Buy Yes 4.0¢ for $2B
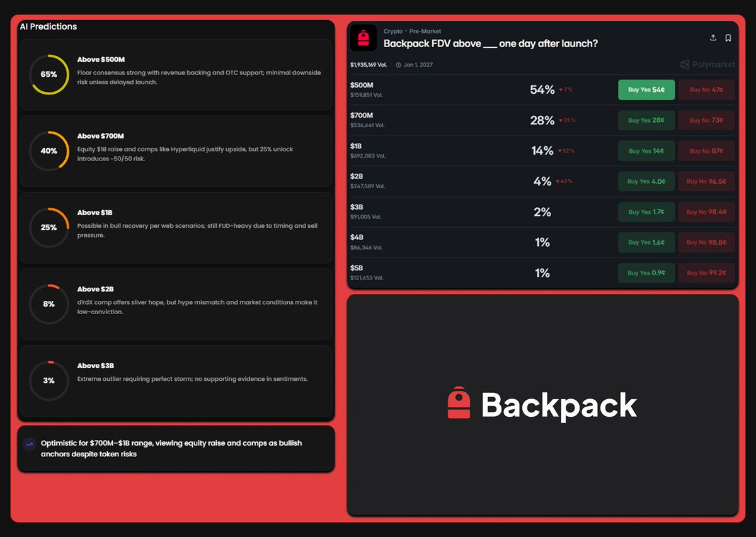Viewport: 756px width, 537px height. [x=646, y=181]
